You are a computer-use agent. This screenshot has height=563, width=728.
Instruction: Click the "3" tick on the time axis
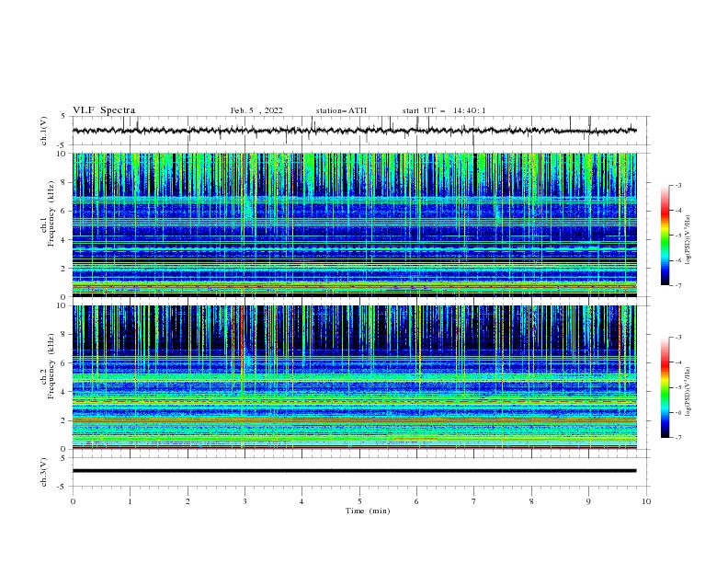[x=245, y=501]
